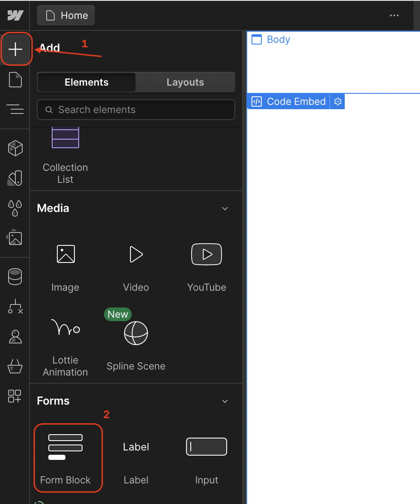Open the CMS Collections panel
The width and height of the screenshot is (420, 504).
click(x=15, y=276)
